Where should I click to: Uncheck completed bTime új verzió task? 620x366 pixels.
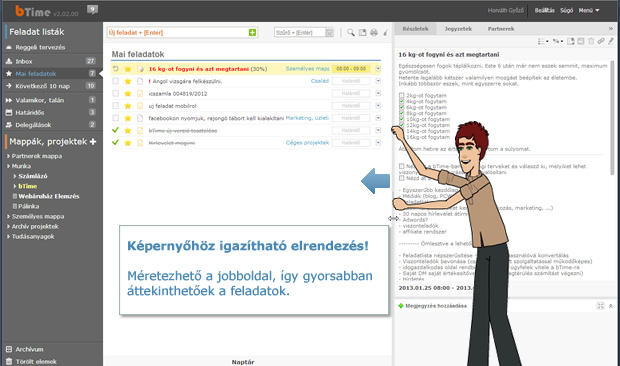coord(115,130)
